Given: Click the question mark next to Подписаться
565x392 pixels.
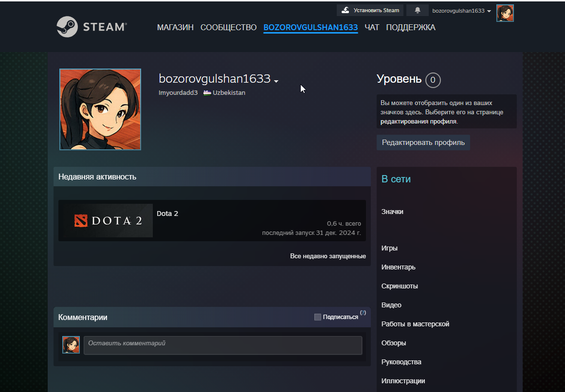Looking at the screenshot, I should [x=363, y=313].
